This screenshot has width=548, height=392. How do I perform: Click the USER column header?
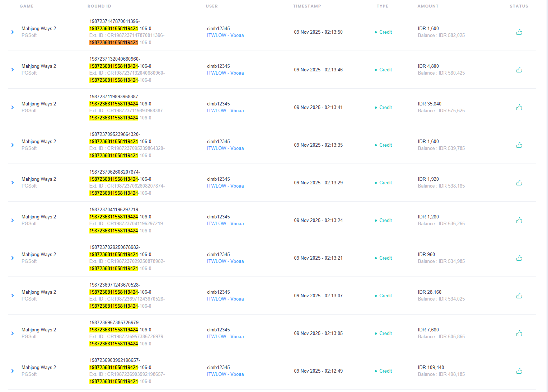point(212,6)
